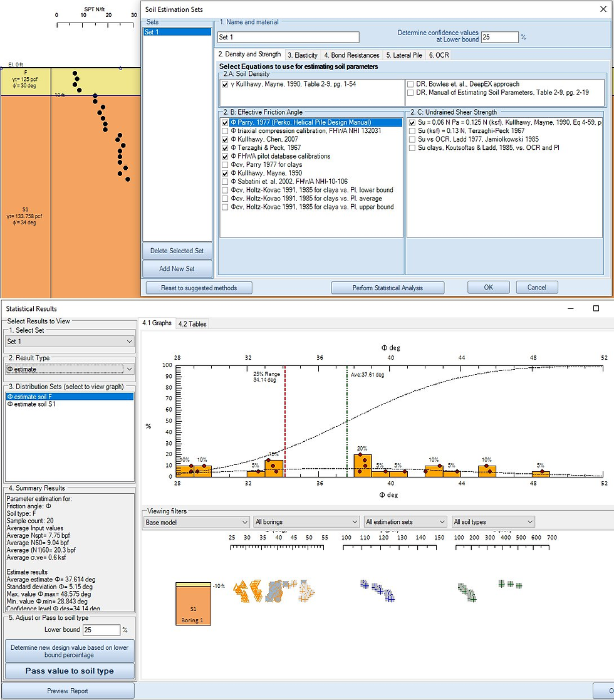Edit the Lower bound percentage field
Viewport: 614px width, 700px height.
(x=100, y=630)
